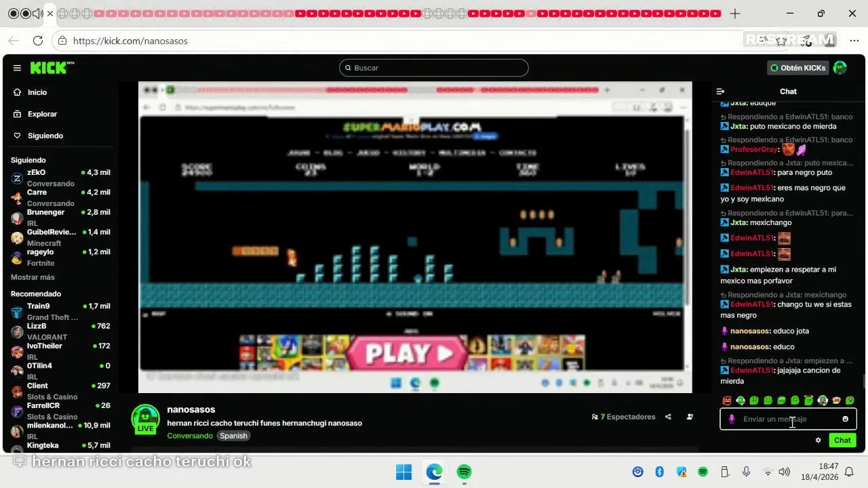Share the stream with share icon
The height and width of the screenshot is (488, 868).
pyautogui.click(x=668, y=417)
